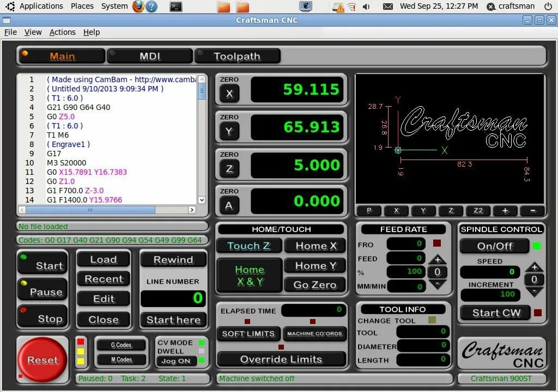The width and height of the screenshot is (558, 392).
Task: Click the Zero Y axis button
Action: (x=229, y=131)
